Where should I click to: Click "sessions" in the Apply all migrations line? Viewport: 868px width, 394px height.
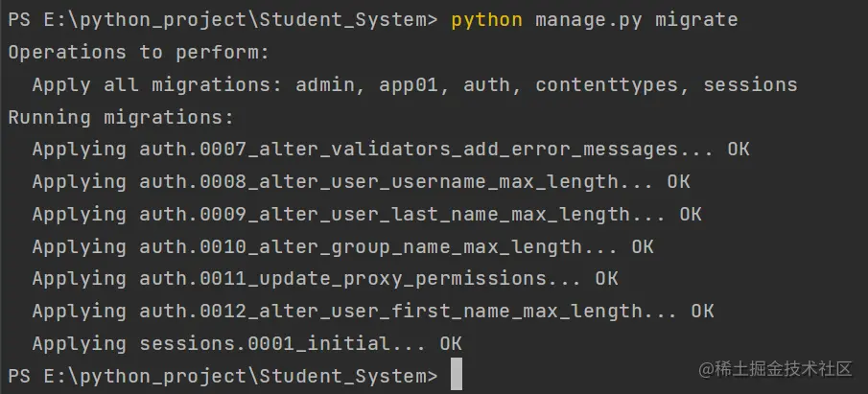(750, 84)
